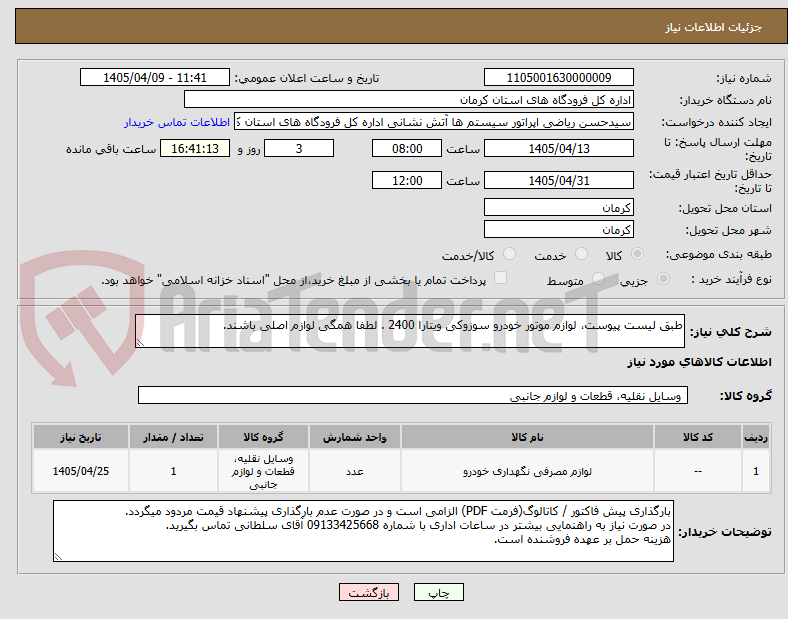Image resolution: width=788 pixels, height=619 pixels.
Task: Click the need number field 1105001630000009
Action: (558, 77)
